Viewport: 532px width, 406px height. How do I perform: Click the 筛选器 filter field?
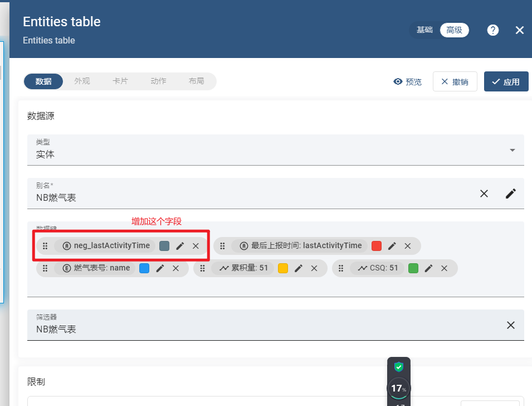point(276,325)
